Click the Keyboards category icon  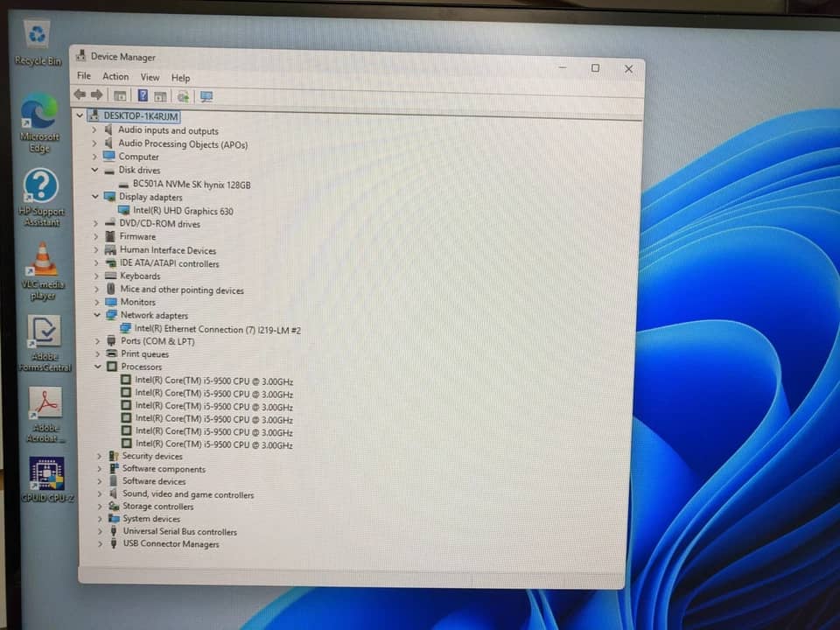[x=111, y=276]
